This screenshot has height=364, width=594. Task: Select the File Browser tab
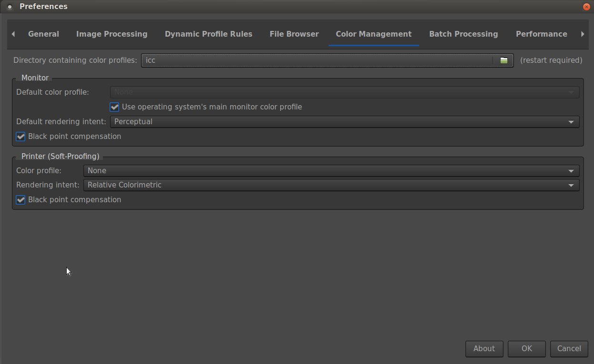[294, 34]
